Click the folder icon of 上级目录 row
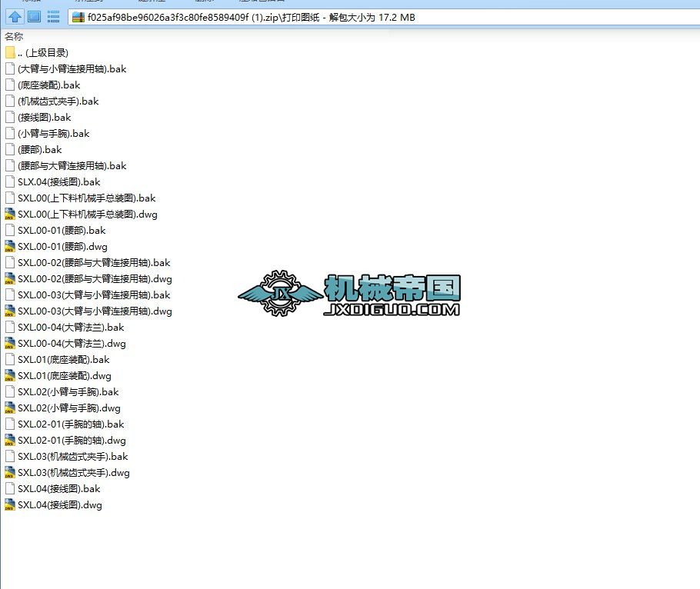 click(x=10, y=52)
